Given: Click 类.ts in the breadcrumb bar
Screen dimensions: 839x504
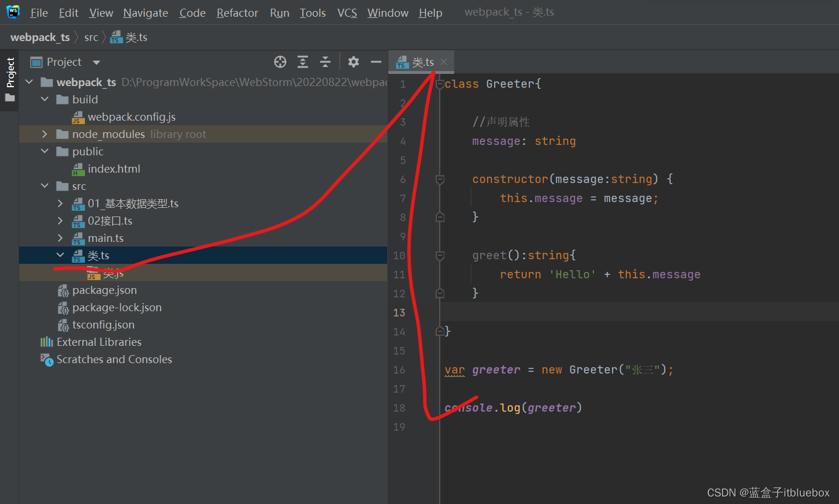Looking at the screenshot, I should [x=129, y=38].
